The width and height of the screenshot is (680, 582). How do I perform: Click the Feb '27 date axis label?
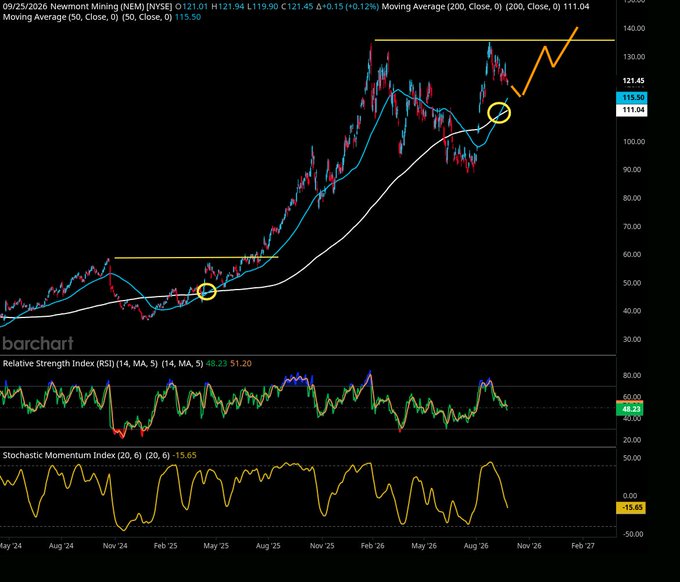tap(583, 546)
